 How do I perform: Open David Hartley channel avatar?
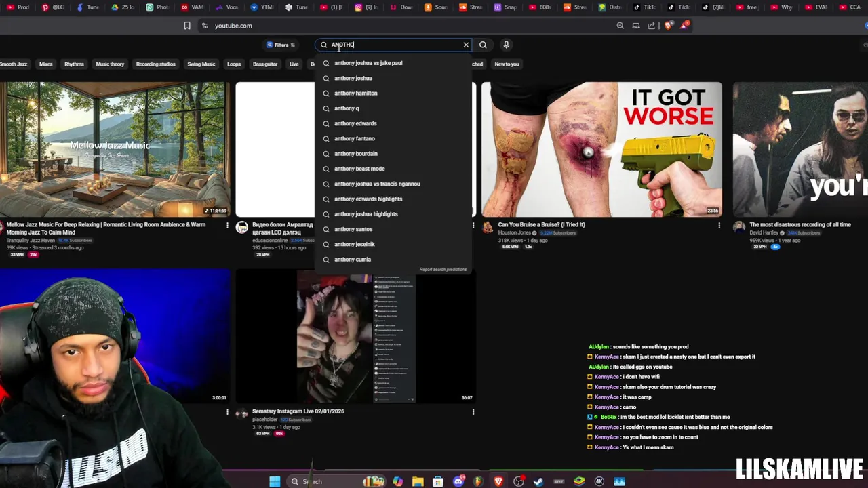tap(739, 228)
